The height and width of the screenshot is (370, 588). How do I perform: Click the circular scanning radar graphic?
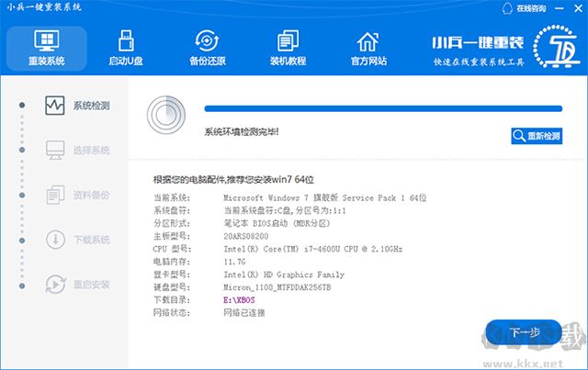tap(166, 115)
